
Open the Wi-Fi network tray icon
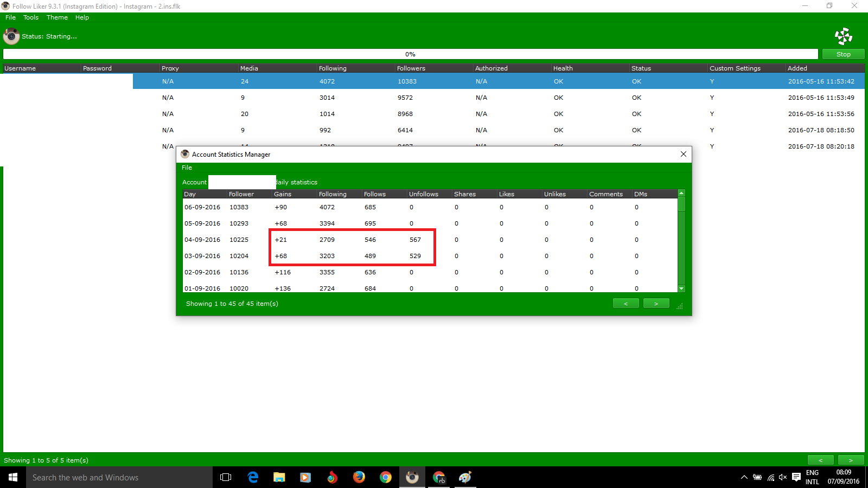(x=770, y=477)
